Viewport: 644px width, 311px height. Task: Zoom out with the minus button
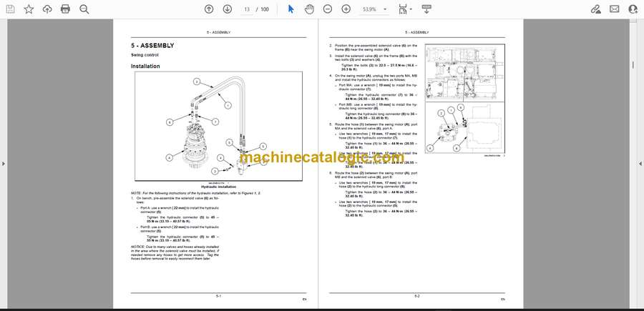point(327,9)
